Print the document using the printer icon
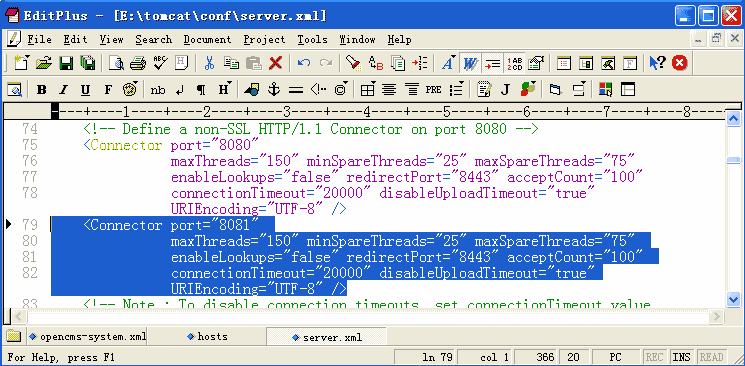Viewport: 745px width, 366px height. 138,63
